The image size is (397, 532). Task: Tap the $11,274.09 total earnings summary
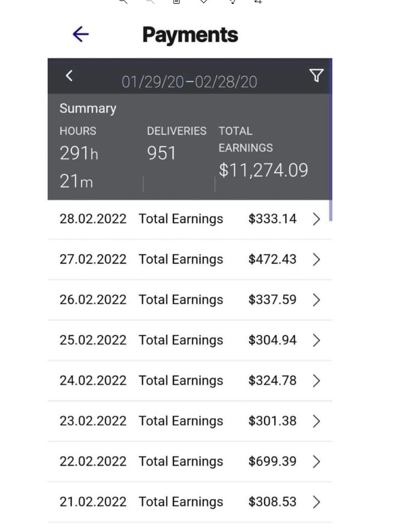pos(264,170)
